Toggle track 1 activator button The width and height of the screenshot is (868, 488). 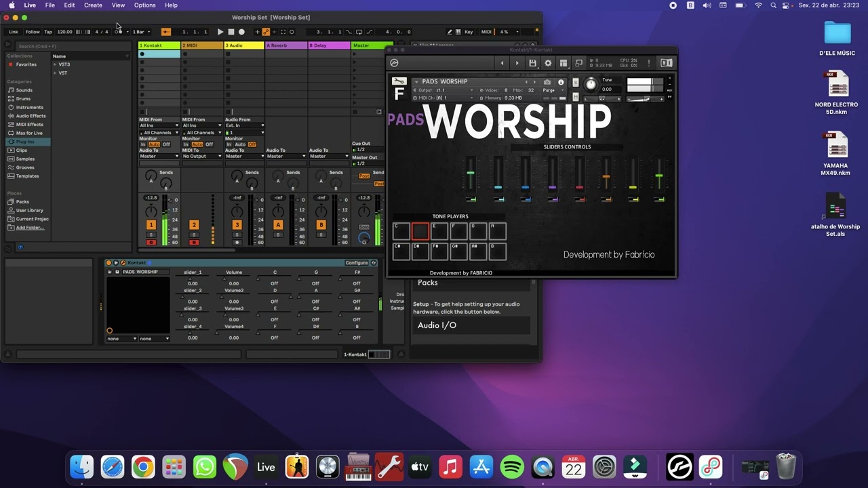(x=151, y=225)
